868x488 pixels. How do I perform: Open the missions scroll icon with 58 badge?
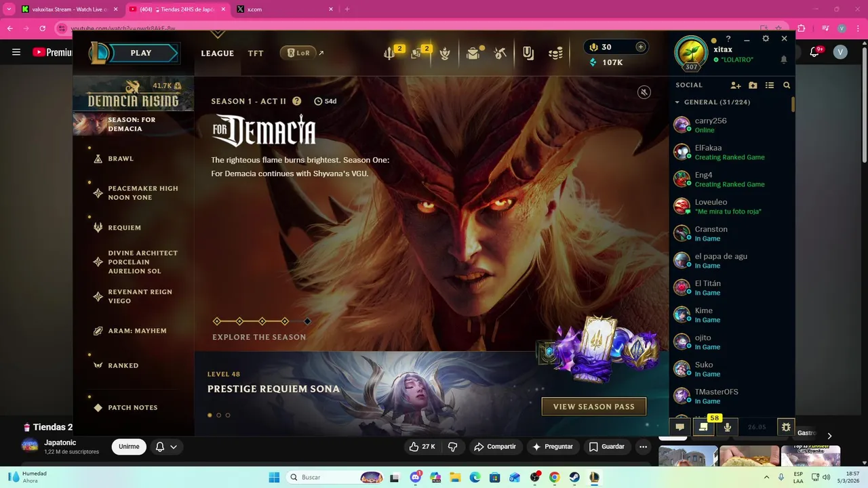tap(703, 427)
